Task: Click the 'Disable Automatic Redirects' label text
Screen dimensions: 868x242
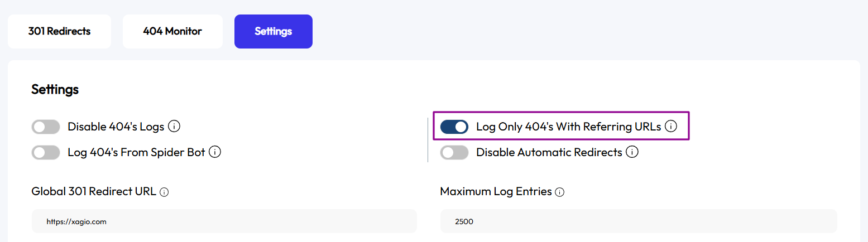Action: click(x=549, y=152)
